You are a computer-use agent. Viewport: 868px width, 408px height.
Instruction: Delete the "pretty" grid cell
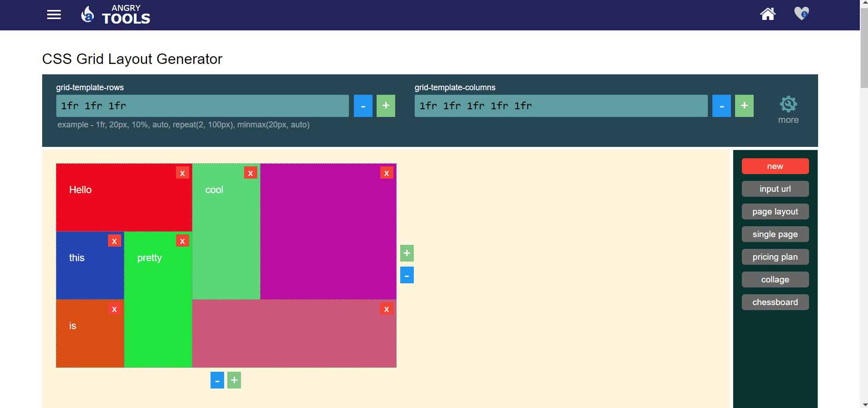tap(182, 241)
